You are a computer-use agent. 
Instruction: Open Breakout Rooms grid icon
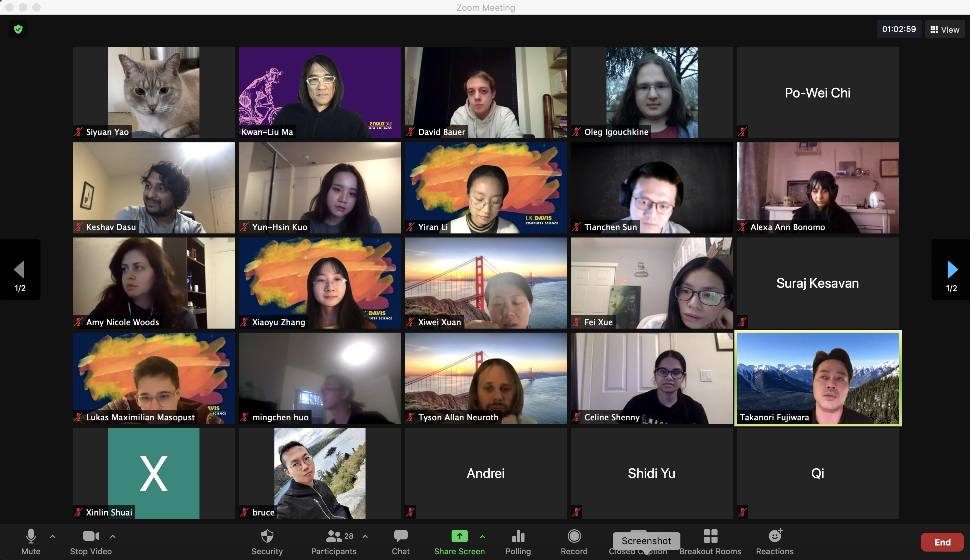click(x=710, y=536)
